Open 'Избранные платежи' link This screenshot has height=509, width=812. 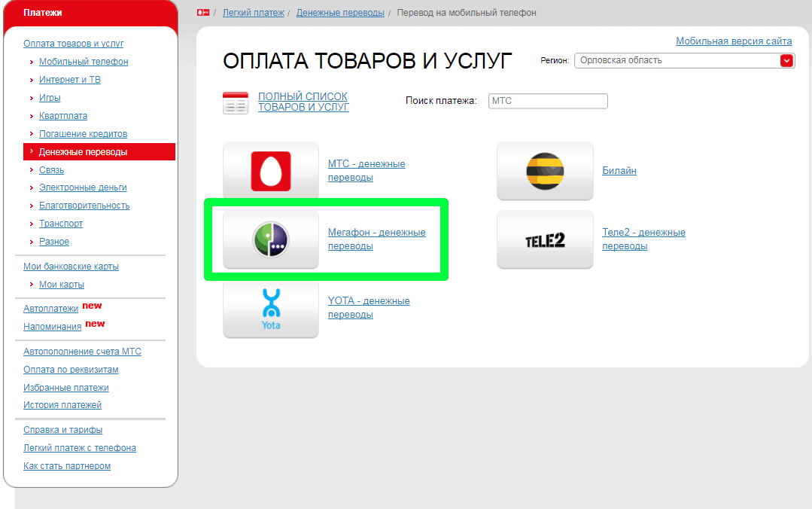click(65, 388)
